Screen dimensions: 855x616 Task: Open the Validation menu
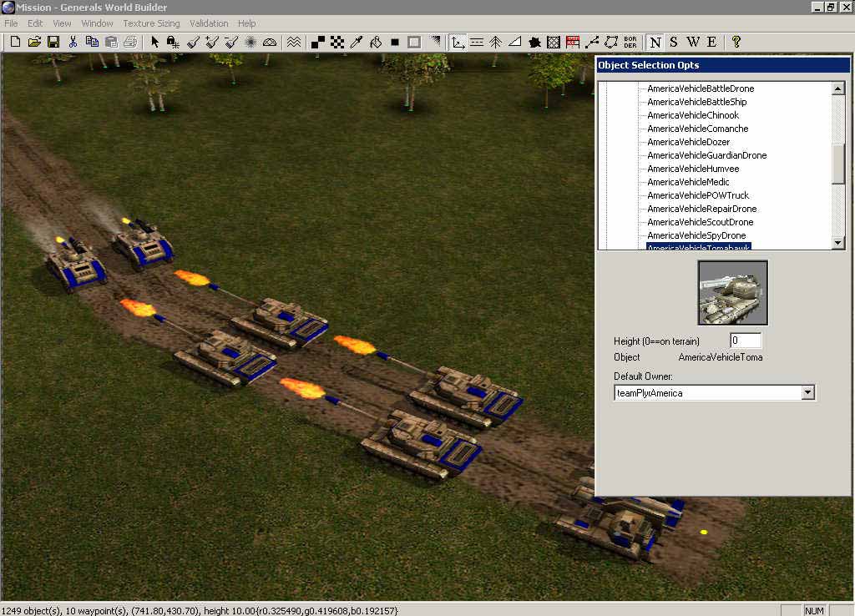[209, 23]
